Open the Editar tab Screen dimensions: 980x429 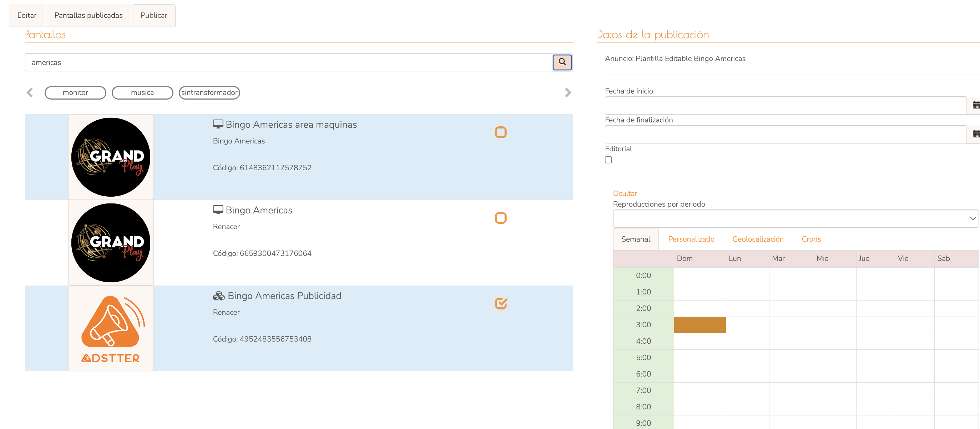[x=27, y=15]
